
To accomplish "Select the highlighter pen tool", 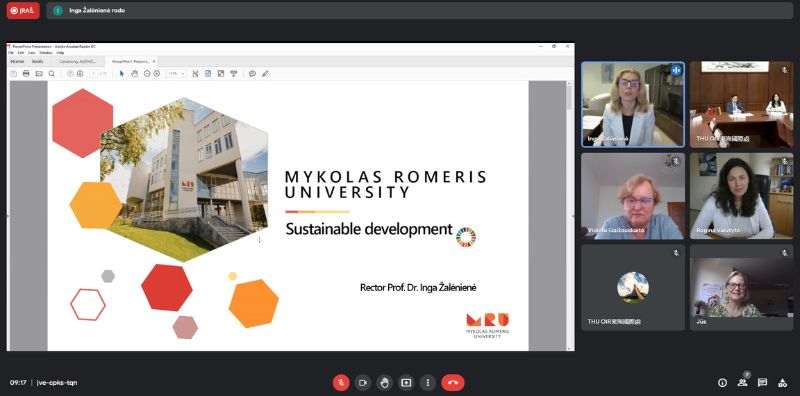I will pyautogui.click(x=265, y=73).
